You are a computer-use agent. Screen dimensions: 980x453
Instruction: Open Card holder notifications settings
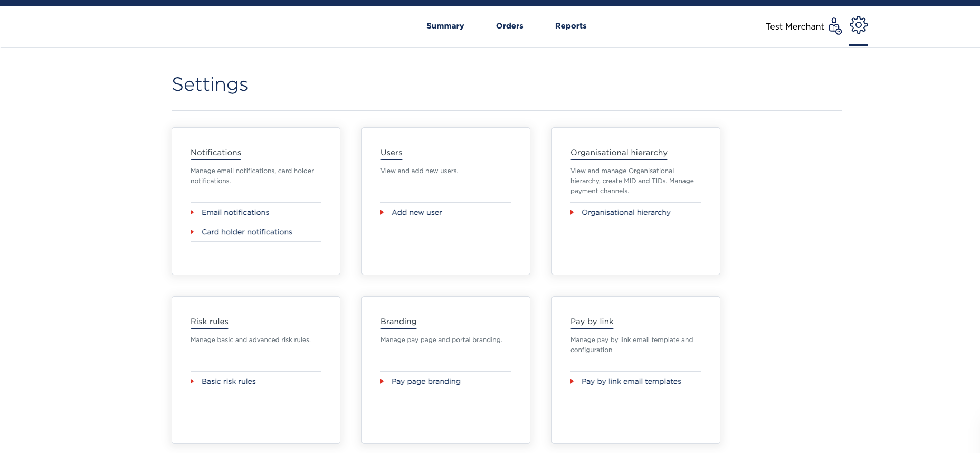(247, 232)
